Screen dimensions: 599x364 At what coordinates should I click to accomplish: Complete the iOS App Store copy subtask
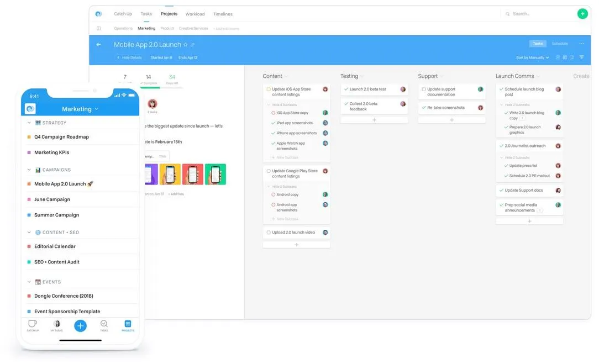(273, 113)
